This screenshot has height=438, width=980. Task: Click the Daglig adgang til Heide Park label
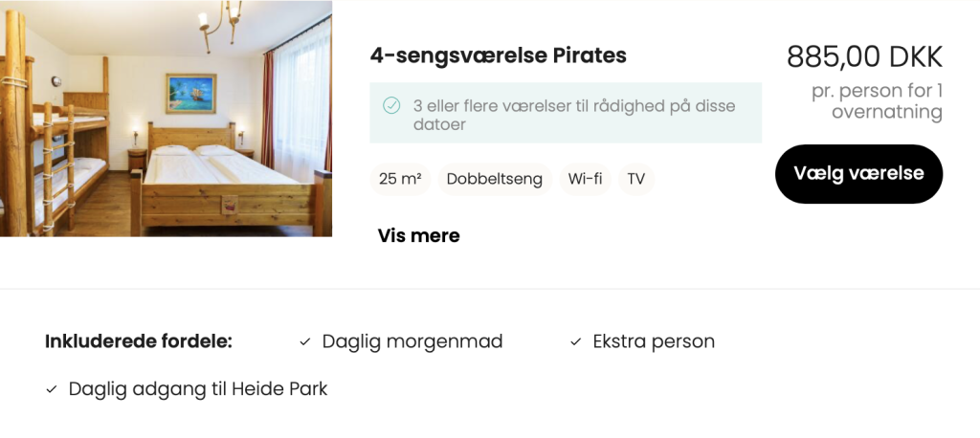click(x=198, y=389)
